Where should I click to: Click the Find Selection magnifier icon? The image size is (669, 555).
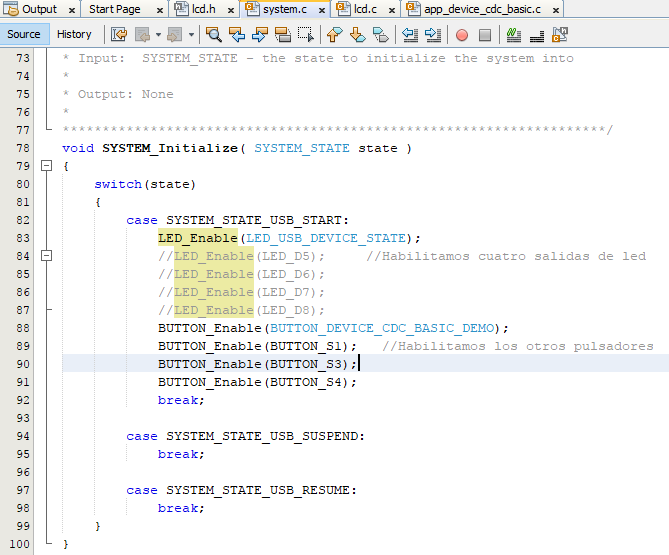tap(214, 35)
